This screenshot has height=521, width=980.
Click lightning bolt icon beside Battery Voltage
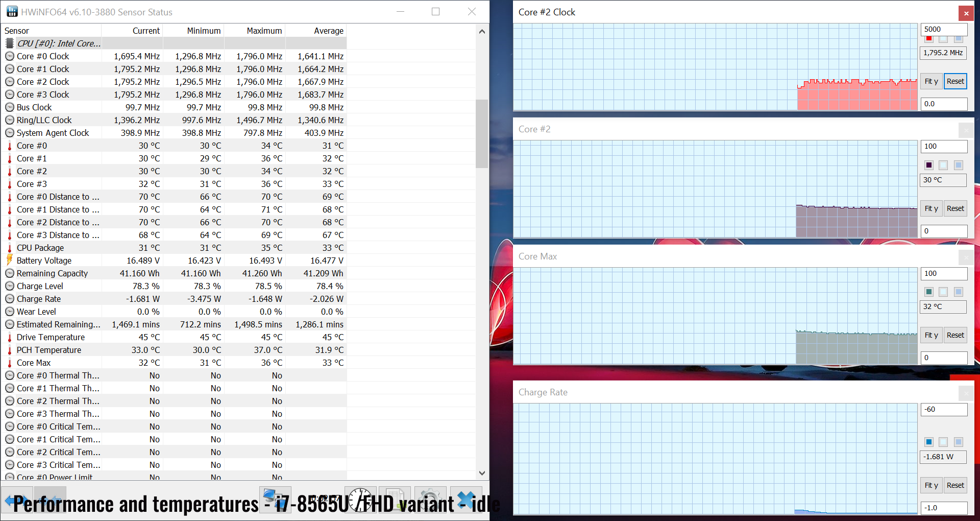point(10,260)
